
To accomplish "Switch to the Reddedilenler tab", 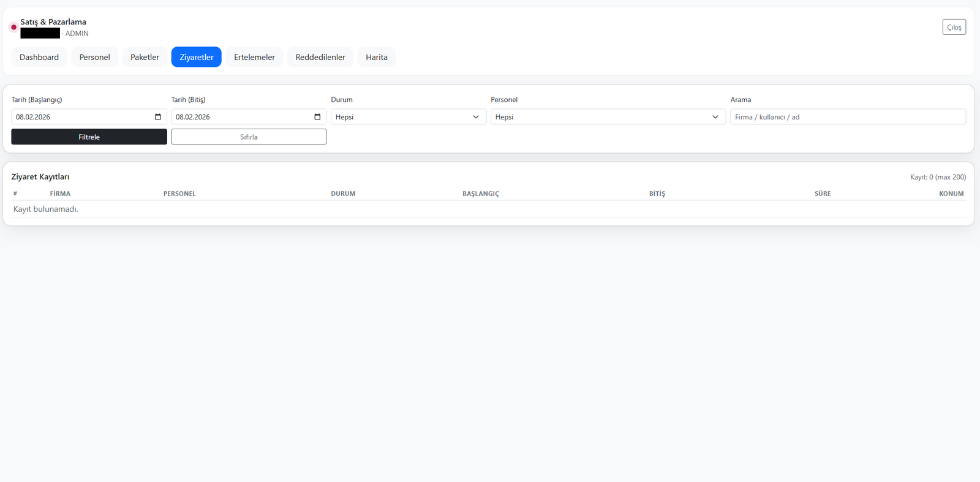I will click(320, 57).
